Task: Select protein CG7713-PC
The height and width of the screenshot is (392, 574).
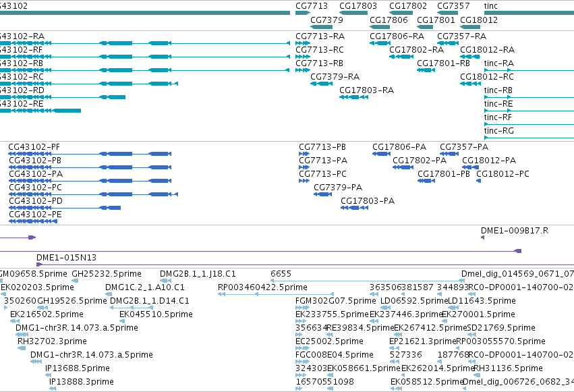Action: coord(304,181)
